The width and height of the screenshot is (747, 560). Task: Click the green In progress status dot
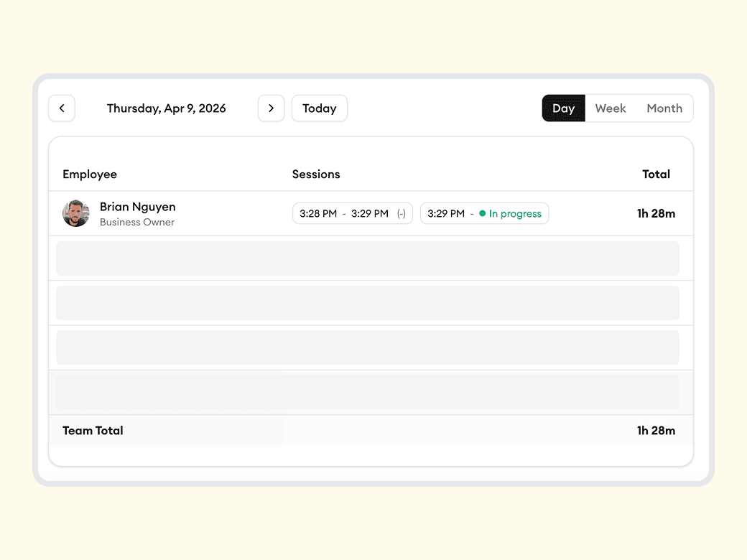click(x=483, y=214)
